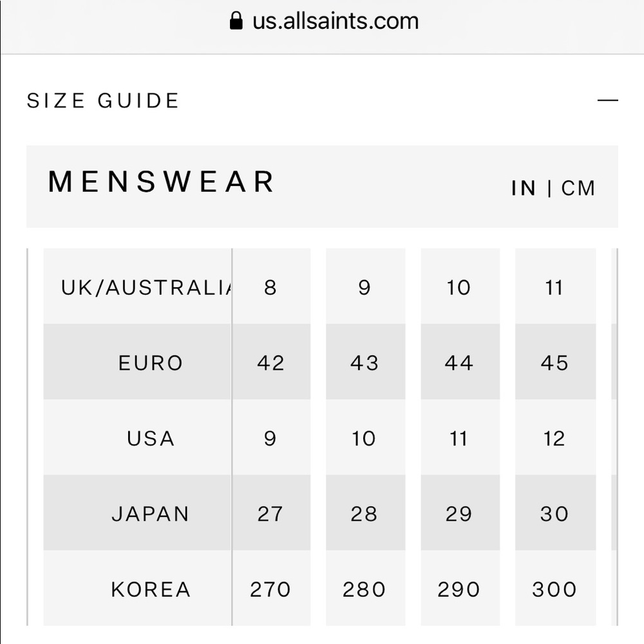This screenshot has height=644, width=644.
Task: Click the USA size 12 cell
Action: tap(554, 439)
